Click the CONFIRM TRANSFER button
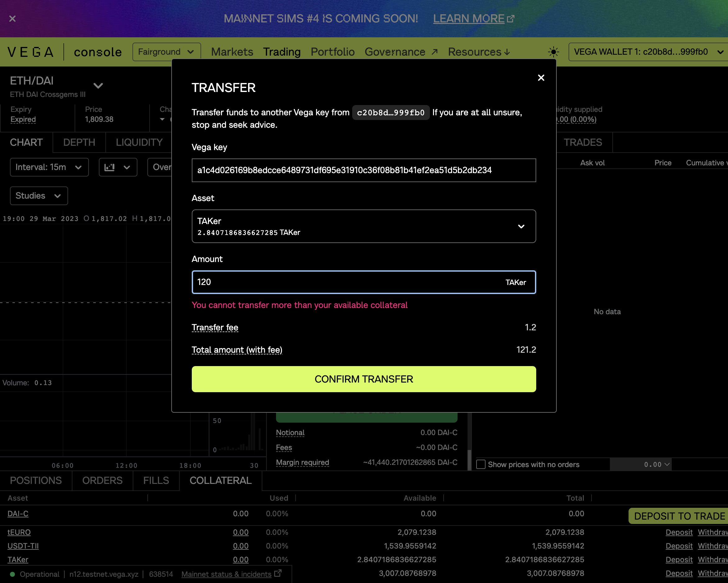 [364, 379]
